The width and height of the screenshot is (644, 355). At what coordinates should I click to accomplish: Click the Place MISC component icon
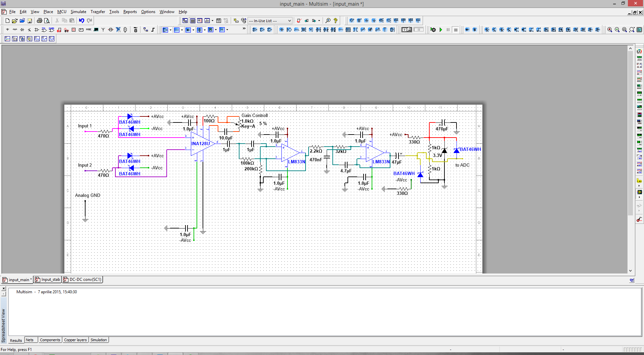(x=89, y=30)
